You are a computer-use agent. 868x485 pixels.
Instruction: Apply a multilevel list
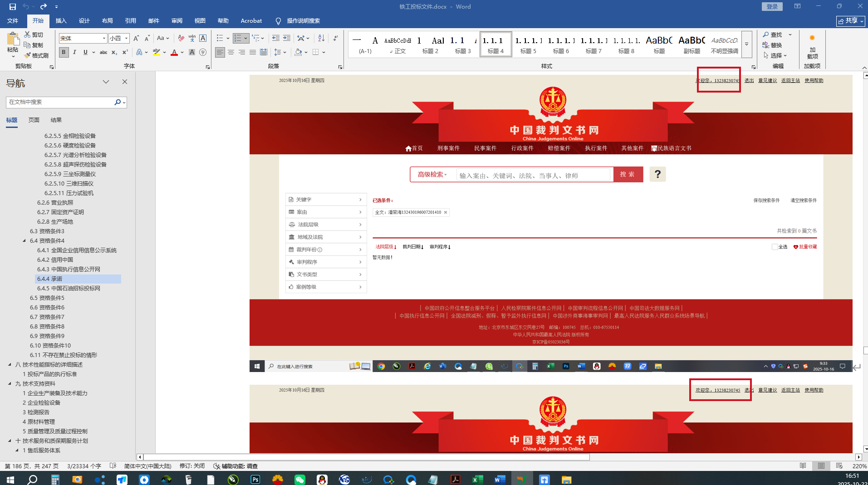pos(256,39)
